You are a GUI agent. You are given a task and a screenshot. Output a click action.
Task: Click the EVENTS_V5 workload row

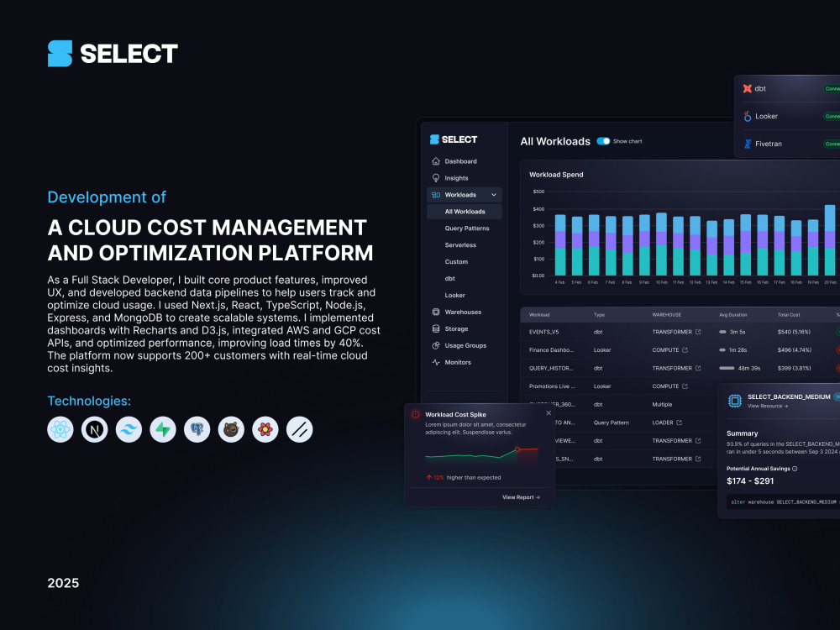[x=680, y=332]
